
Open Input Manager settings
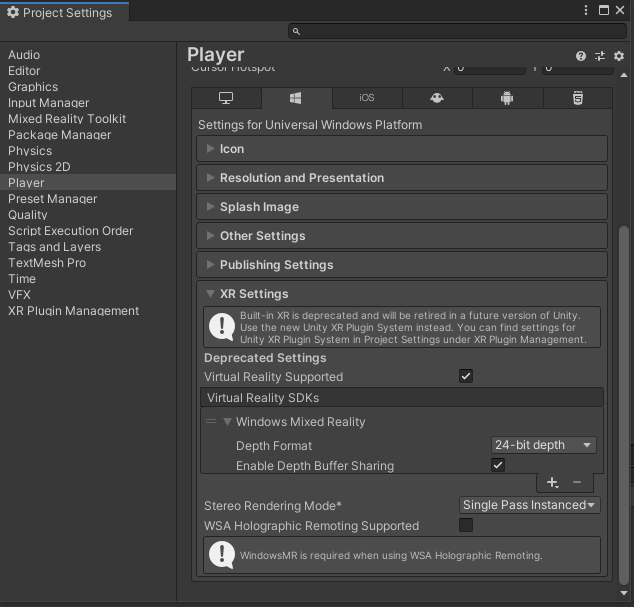(88, 103)
